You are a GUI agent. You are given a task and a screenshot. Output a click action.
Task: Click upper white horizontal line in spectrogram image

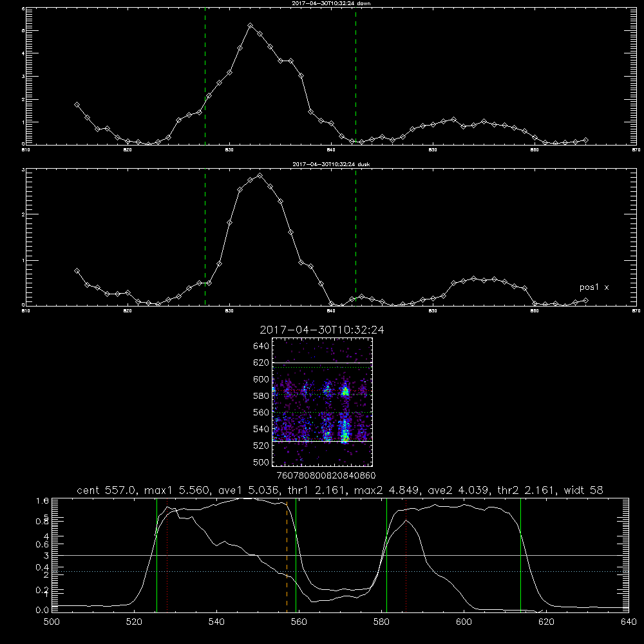tap(322, 363)
